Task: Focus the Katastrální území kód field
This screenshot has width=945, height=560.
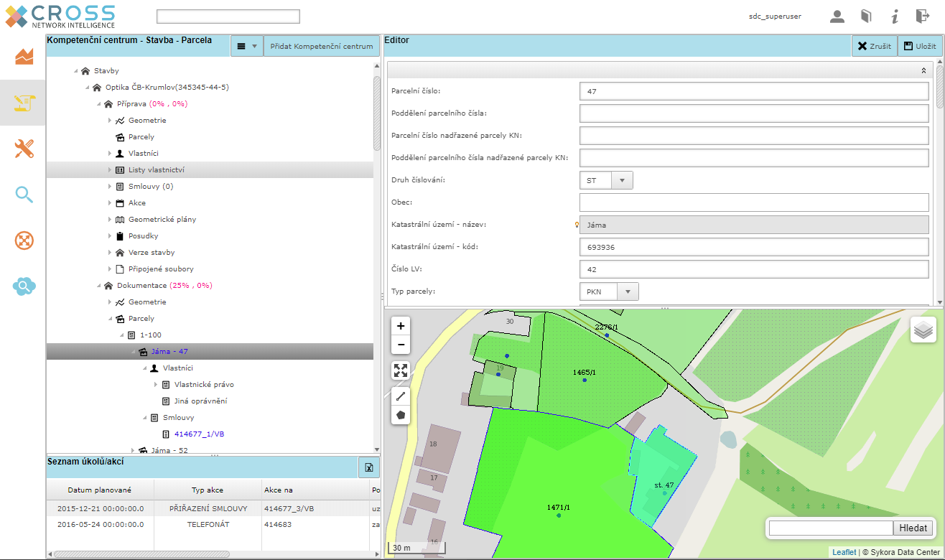Action: tap(754, 247)
